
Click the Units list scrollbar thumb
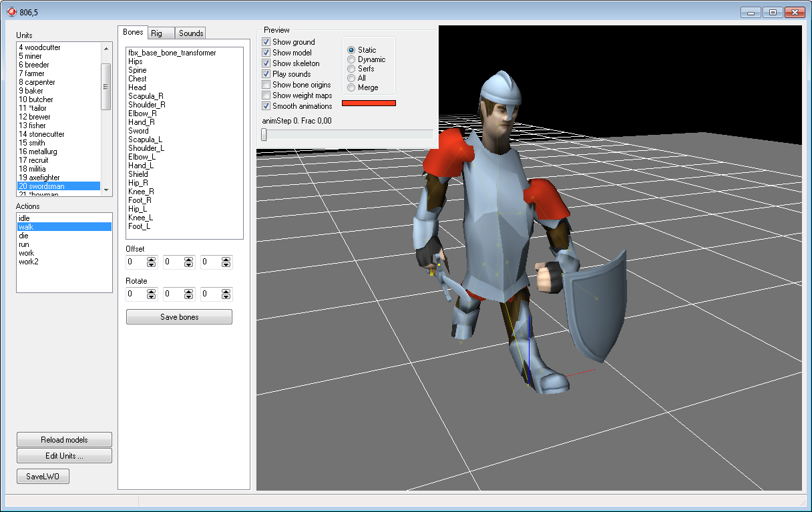(x=106, y=87)
